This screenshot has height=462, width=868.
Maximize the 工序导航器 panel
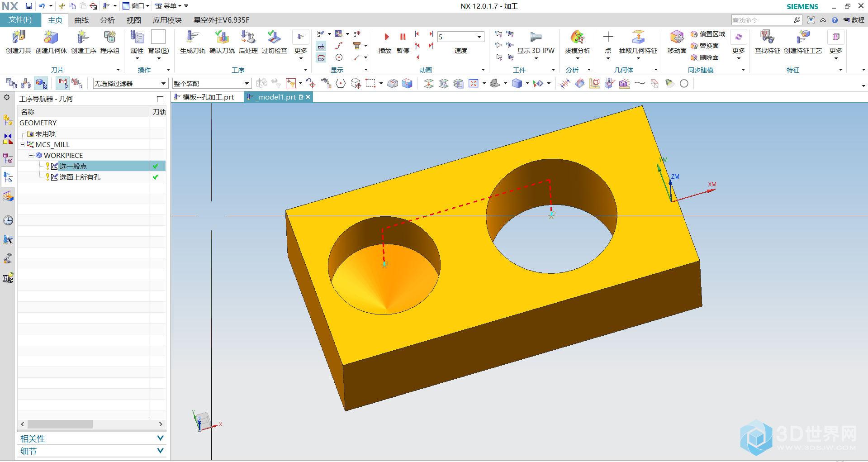pos(160,99)
